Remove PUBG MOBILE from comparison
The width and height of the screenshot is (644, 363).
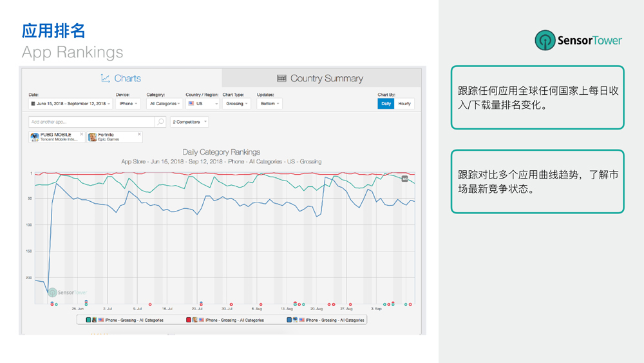[x=81, y=134]
